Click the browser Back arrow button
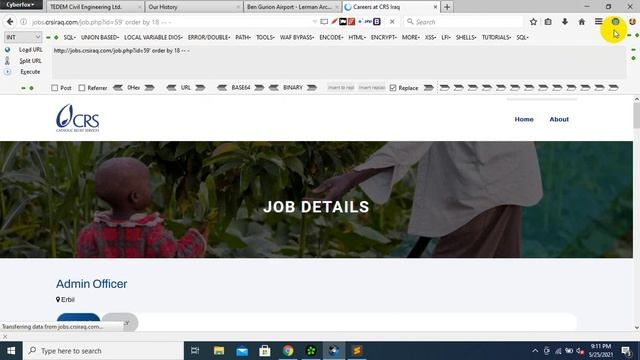Screen dimensions: 640x360 10,22
